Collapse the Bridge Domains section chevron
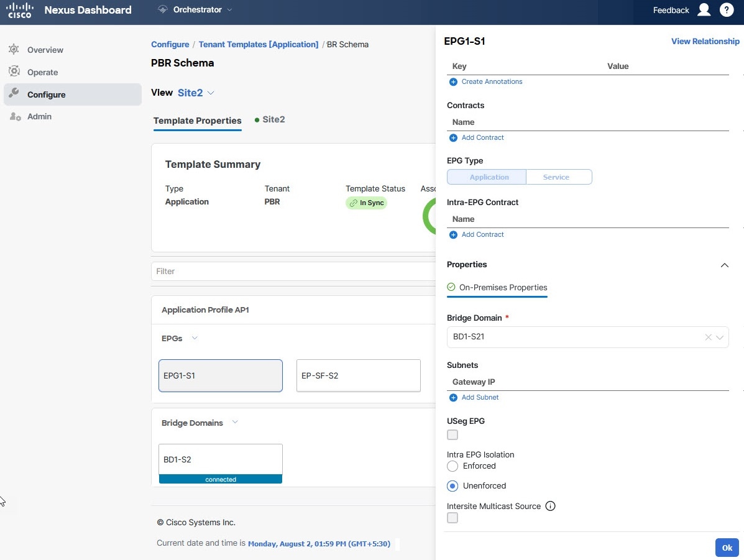This screenshot has width=744, height=560. tap(235, 422)
